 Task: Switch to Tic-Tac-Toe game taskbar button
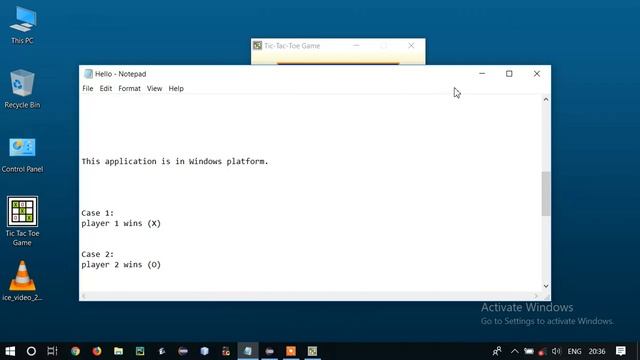click(x=313, y=351)
